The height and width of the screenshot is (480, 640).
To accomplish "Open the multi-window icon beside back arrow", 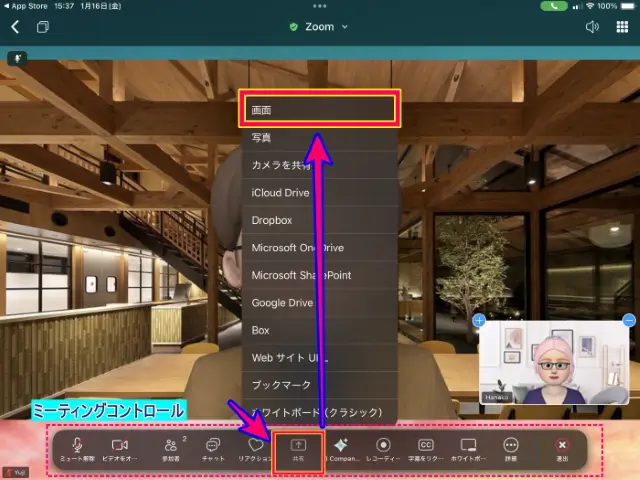I will pos(42,27).
